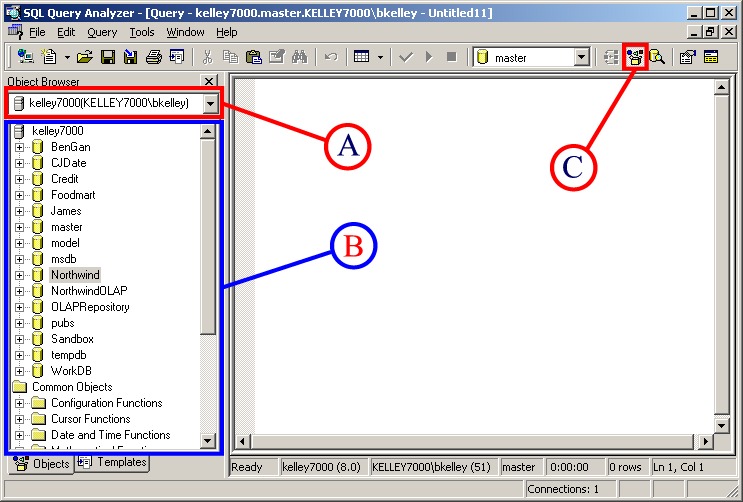Click the Paste clipboard icon
743x502 pixels.
tap(254, 57)
